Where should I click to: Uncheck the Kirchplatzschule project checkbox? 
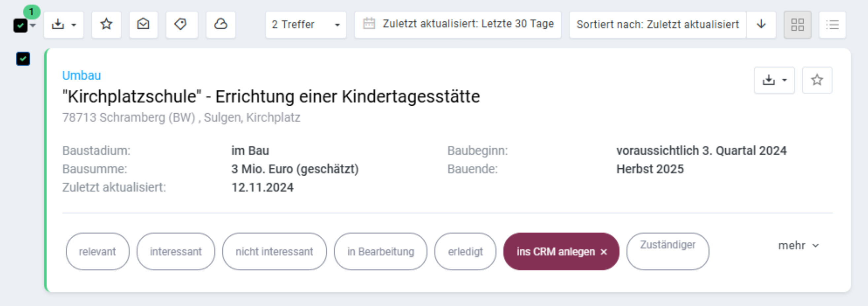point(23,59)
